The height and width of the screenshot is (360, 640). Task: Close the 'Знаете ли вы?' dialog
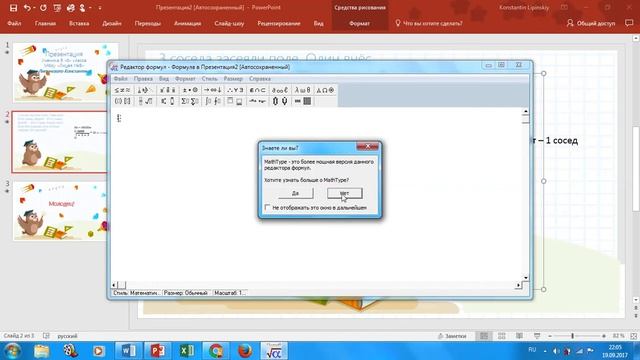(367, 146)
